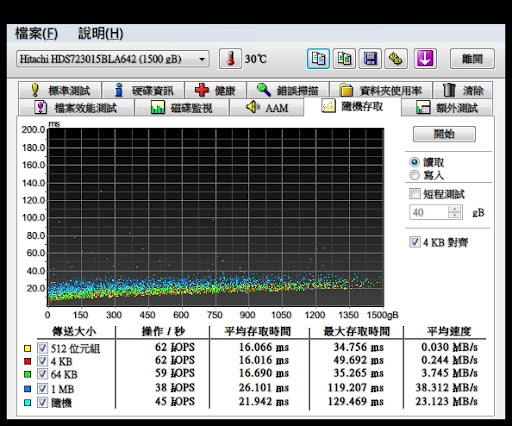Uncheck the 4 KB transfer size checkbox
The height and width of the screenshot is (426, 512).
click(x=42, y=361)
